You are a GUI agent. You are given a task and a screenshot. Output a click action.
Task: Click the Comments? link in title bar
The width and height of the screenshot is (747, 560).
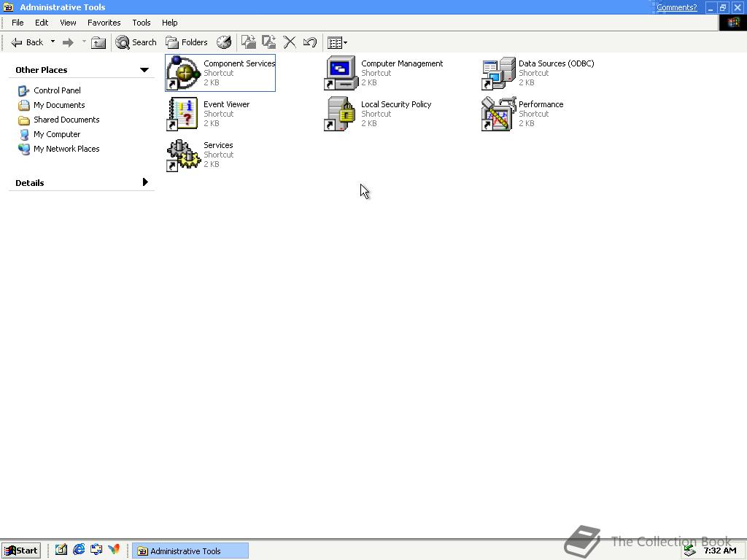coord(676,7)
